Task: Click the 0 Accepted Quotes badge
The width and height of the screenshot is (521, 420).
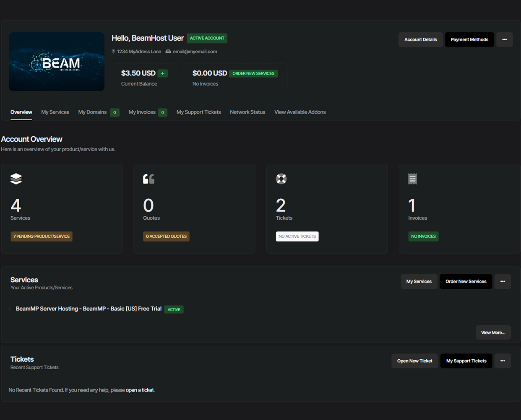Action: coord(166,236)
